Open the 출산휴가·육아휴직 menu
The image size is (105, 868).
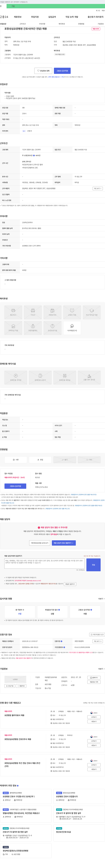[x=96, y=17]
